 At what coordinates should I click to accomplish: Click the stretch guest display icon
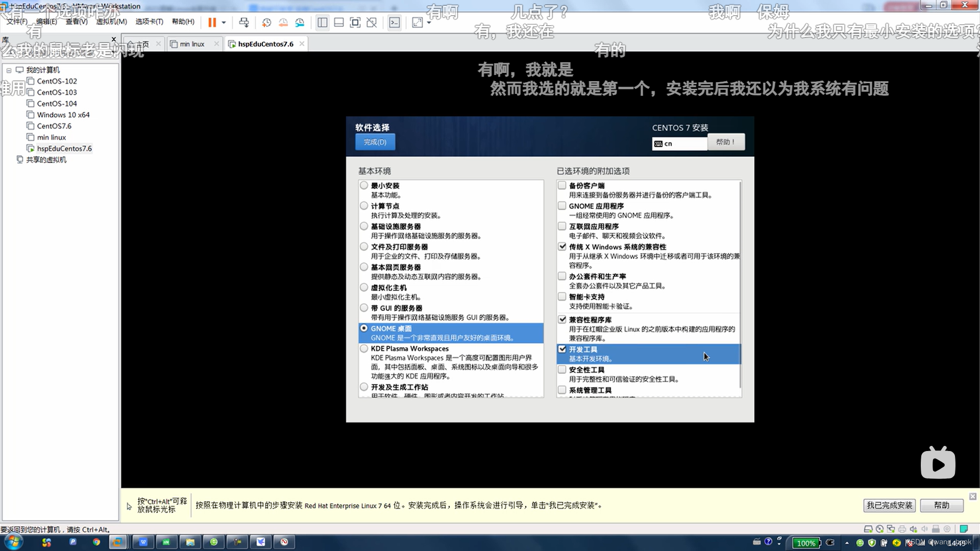[417, 22]
